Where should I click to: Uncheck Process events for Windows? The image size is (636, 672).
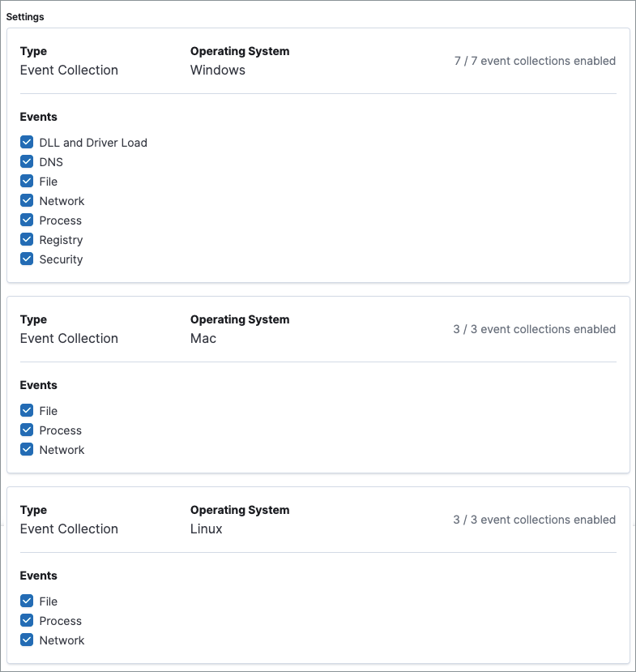27,220
